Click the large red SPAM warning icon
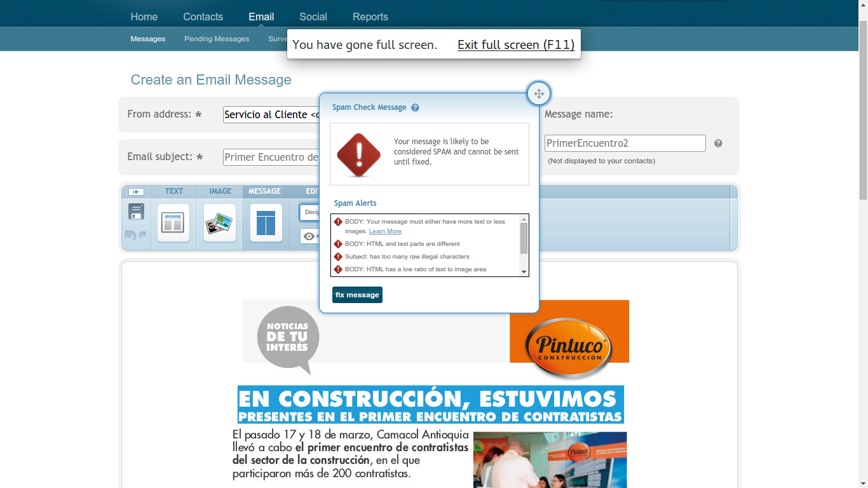 (358, 155)
